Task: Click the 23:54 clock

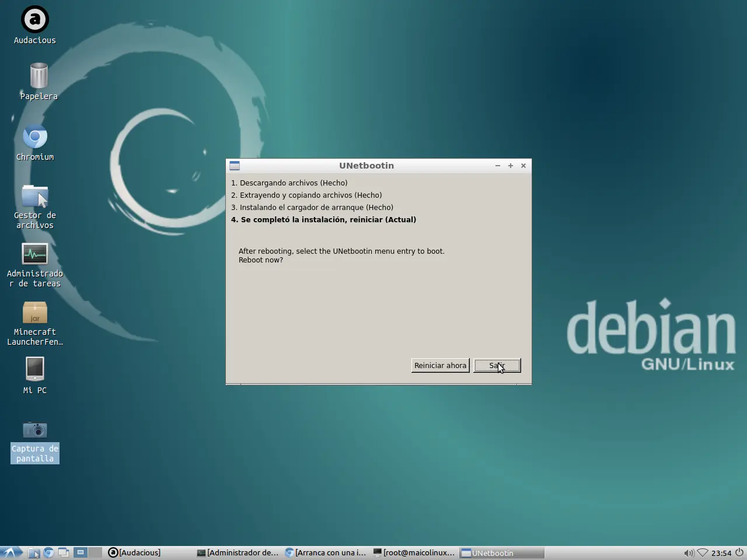Action: point(721,553)
